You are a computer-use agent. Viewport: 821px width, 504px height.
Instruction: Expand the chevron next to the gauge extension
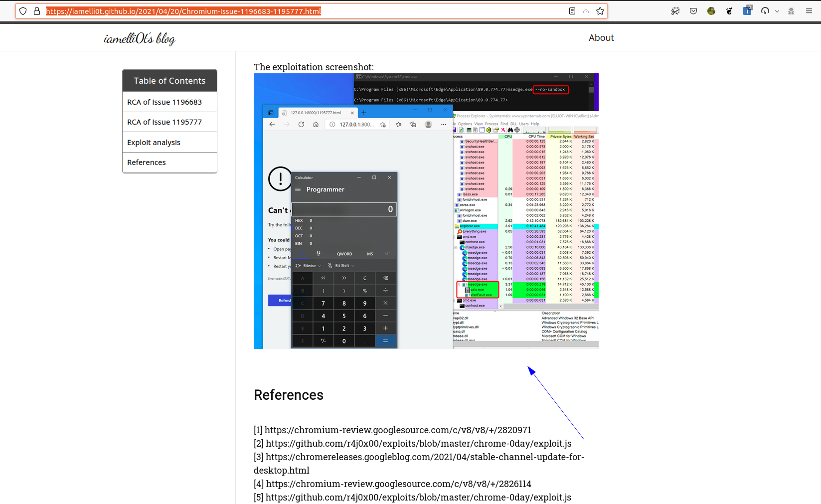[777, 10]
